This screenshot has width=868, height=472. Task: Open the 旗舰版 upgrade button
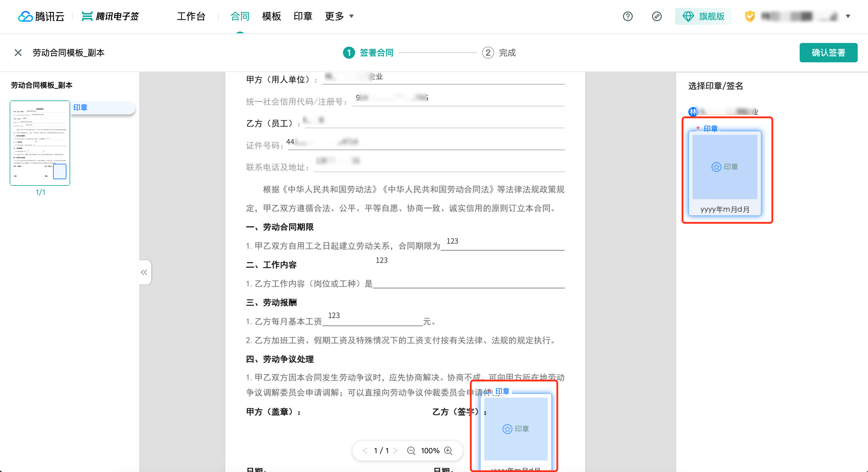[x=703, y=16]
